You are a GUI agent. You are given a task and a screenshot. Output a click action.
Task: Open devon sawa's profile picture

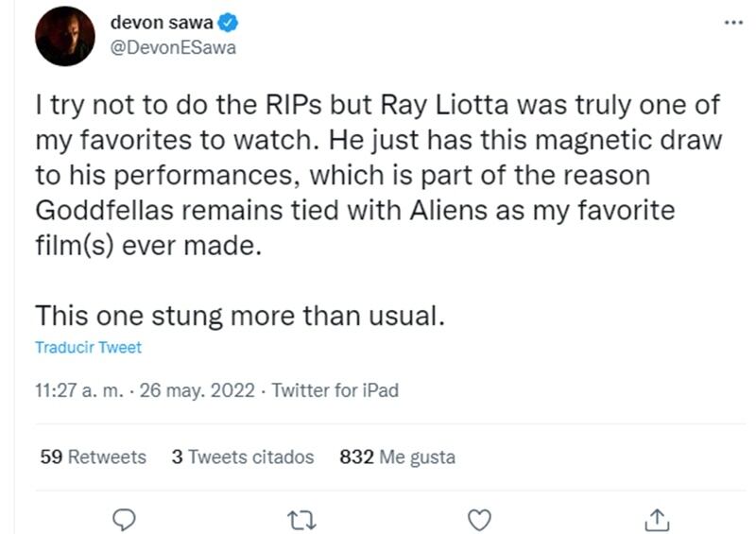click(x=64, y=36)
